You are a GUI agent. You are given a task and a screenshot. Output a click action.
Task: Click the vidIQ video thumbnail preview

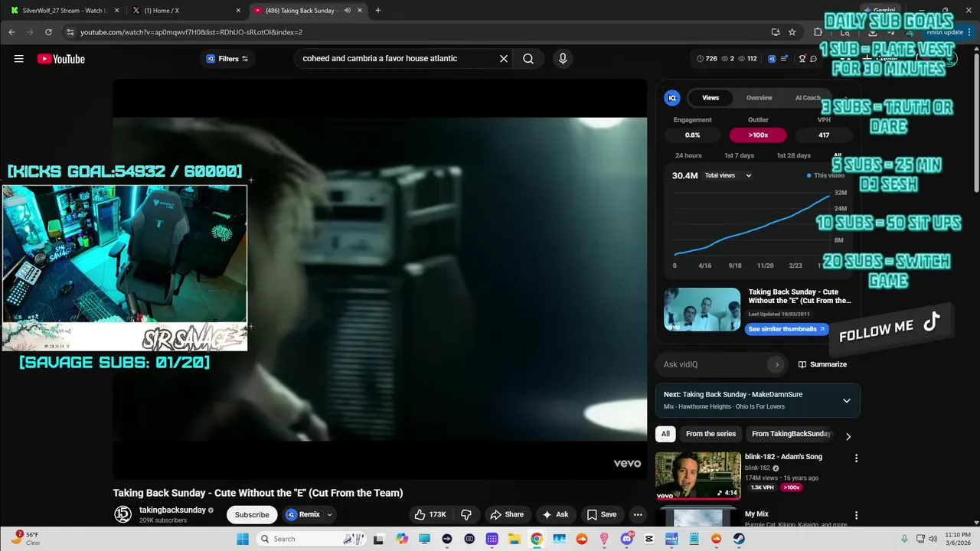pos(702,309)
